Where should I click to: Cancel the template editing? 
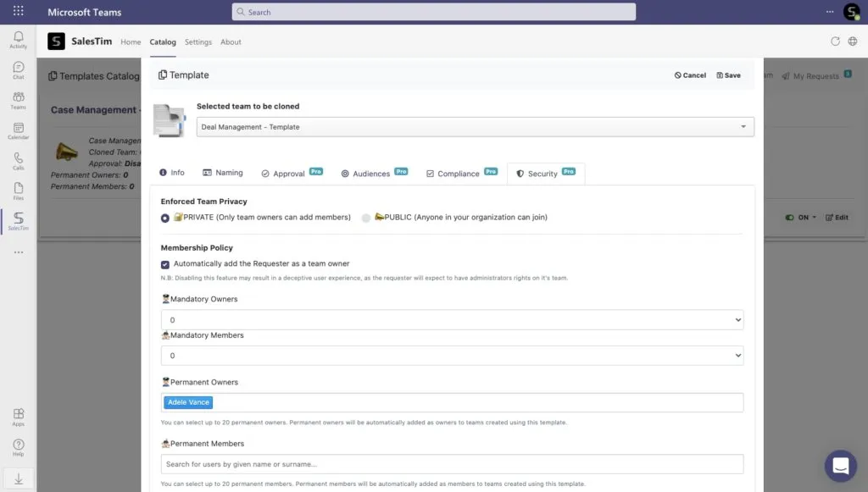coord(690,75)
